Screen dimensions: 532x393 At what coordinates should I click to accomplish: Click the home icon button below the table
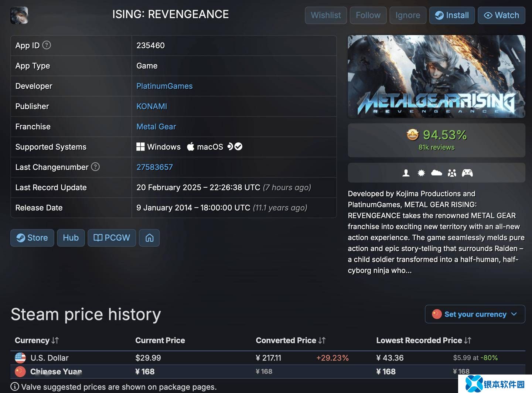click(149, 238)
